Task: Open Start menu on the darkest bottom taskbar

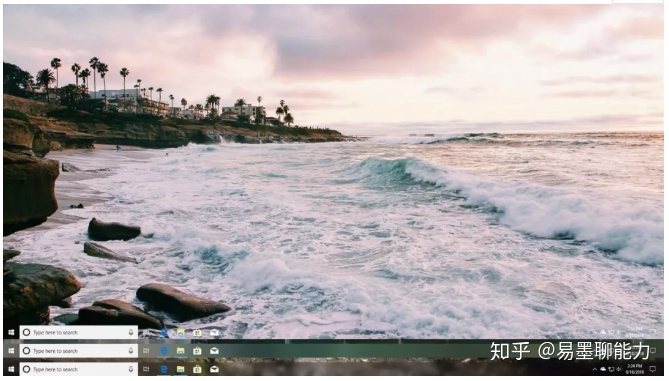Action: pyautogui.click(x=11, y=369)
